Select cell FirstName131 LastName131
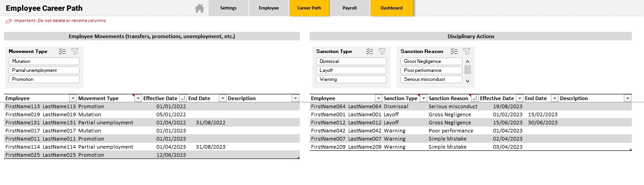The height and width of the screenshot is (185, 644). point(40,123)
